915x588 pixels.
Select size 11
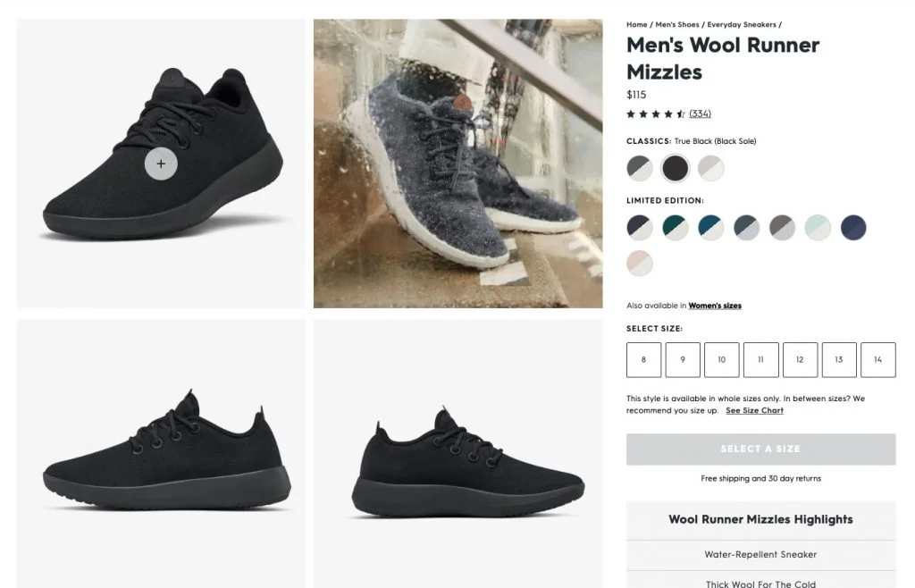point(761,359)
